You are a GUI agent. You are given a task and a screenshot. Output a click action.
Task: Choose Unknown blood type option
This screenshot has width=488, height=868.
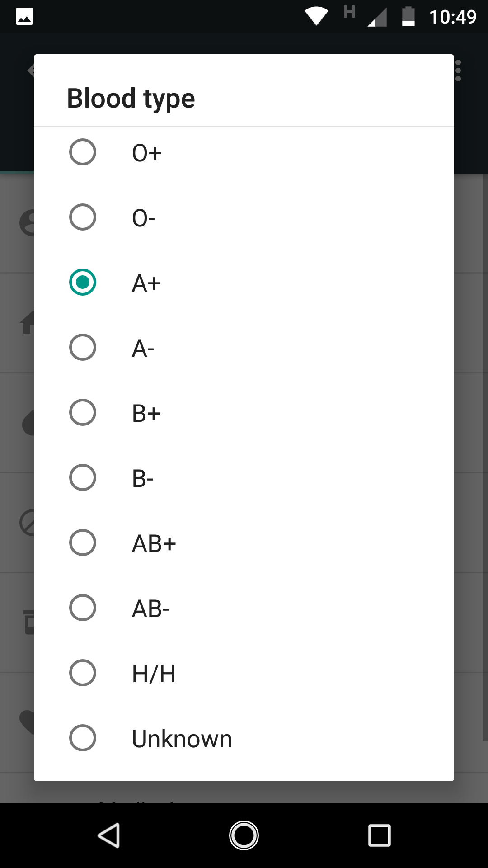click(x=83, y=738)
